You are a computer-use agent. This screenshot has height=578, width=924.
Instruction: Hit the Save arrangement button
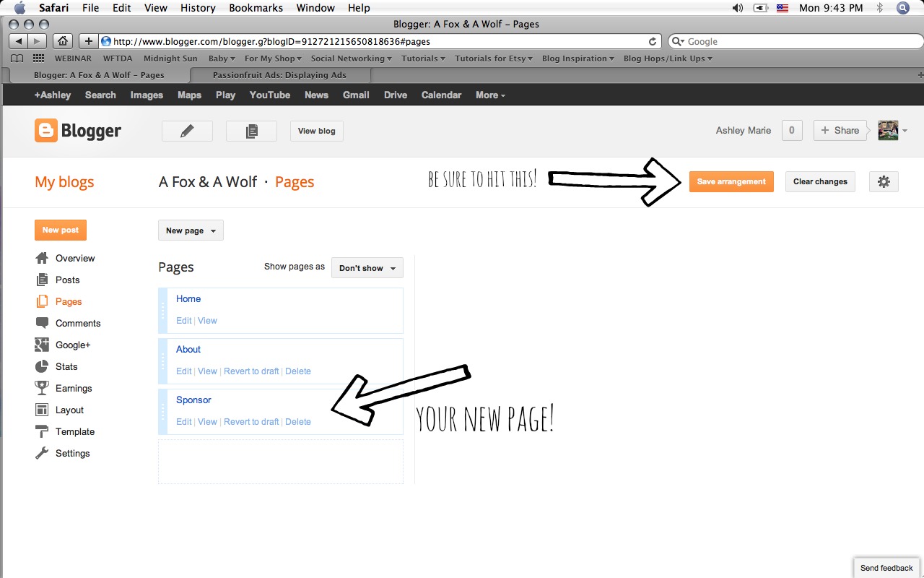pos(731,181)
